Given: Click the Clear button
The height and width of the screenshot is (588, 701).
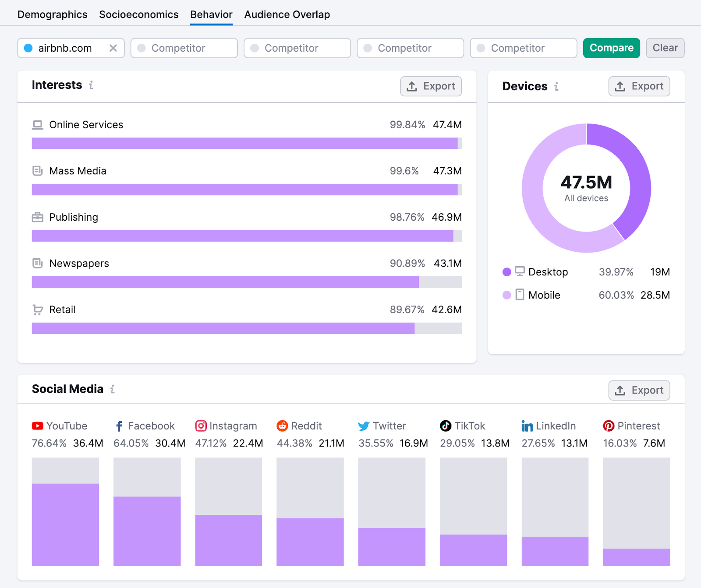Looking at the screenshot, I should tap(665, 48).
